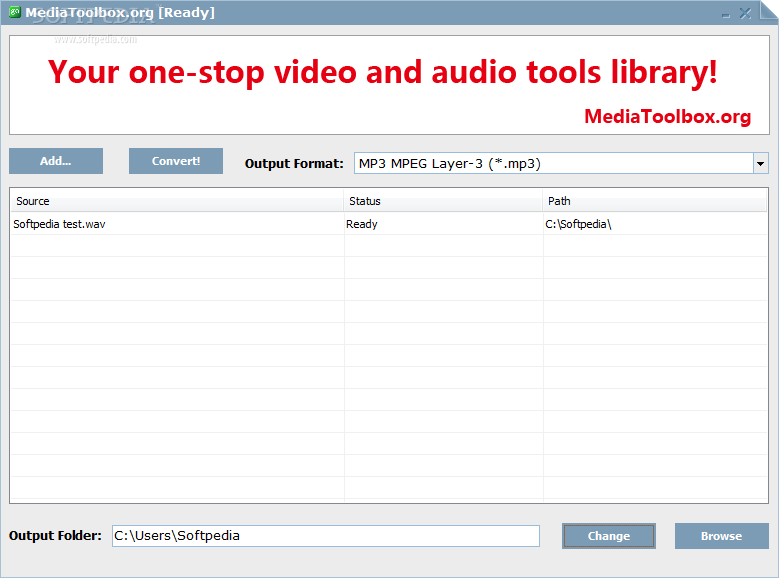Click the Add... button

pyautogui.click(x=56, y=161)
